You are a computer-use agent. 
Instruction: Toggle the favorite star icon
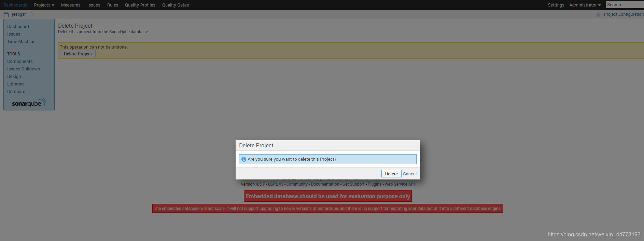(598, 14)
